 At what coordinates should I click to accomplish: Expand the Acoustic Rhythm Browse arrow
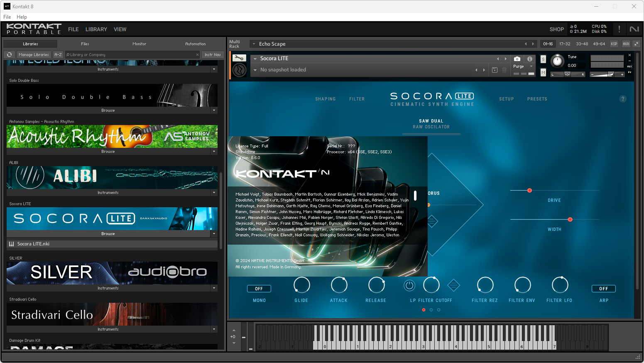click(x=214, y=152)
